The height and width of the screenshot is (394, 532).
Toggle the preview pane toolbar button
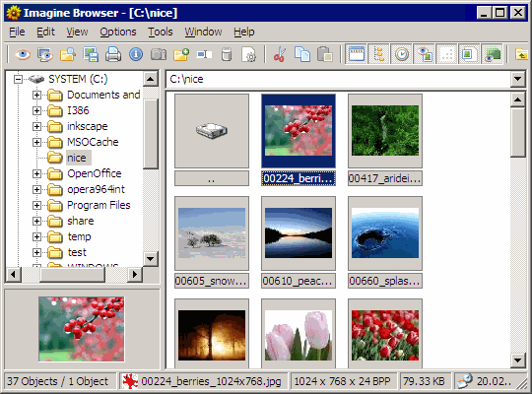424,54
